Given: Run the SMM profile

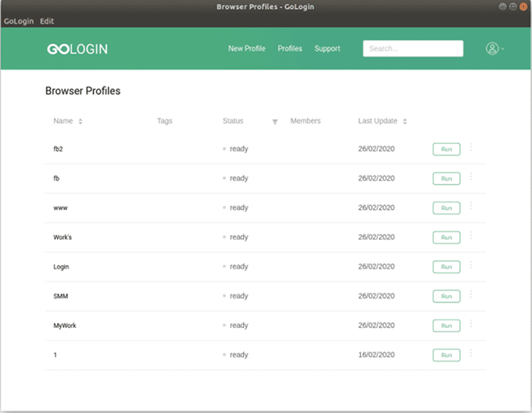Looking at the screenshot, I should point(447,296).
